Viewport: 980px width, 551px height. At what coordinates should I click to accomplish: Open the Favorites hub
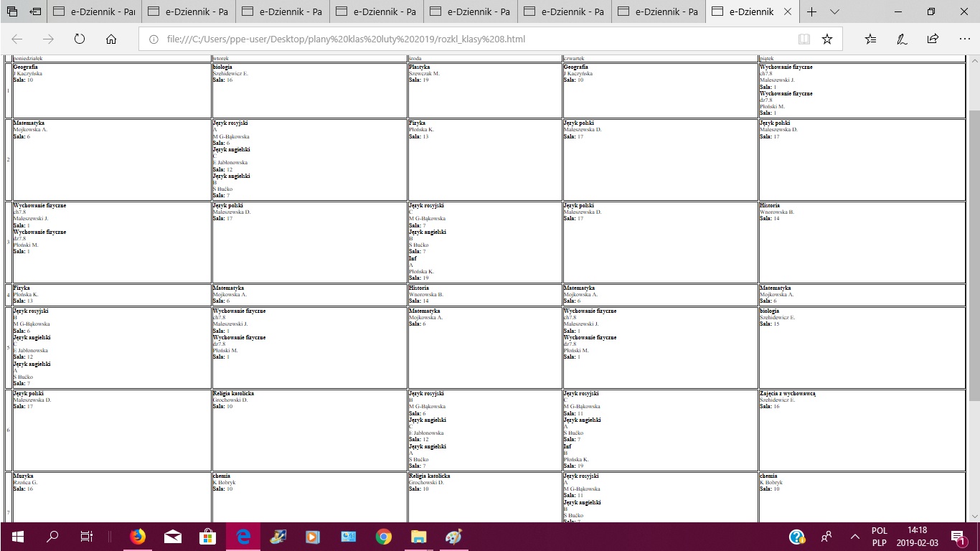click(870, 39)
